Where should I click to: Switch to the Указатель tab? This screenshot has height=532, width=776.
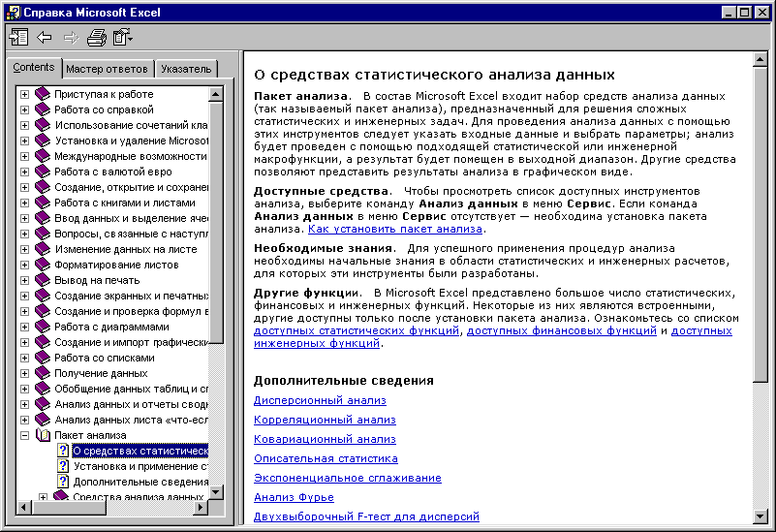(186, 69)
